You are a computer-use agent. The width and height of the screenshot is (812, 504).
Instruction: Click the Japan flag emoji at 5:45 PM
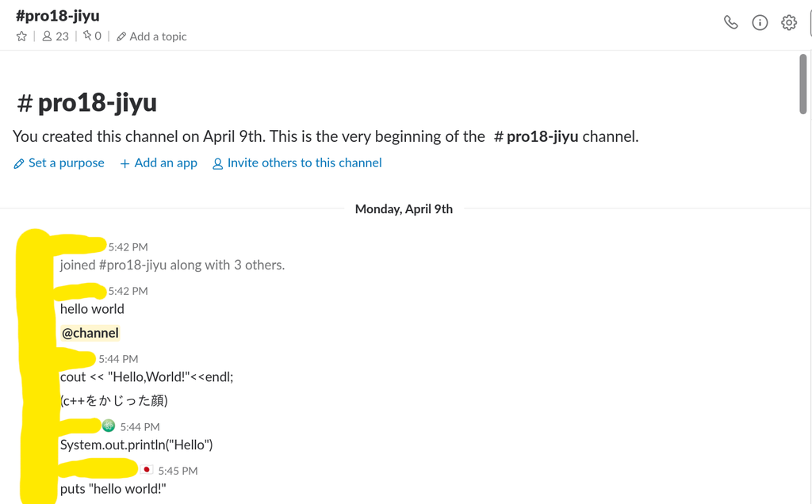(147, 470)
